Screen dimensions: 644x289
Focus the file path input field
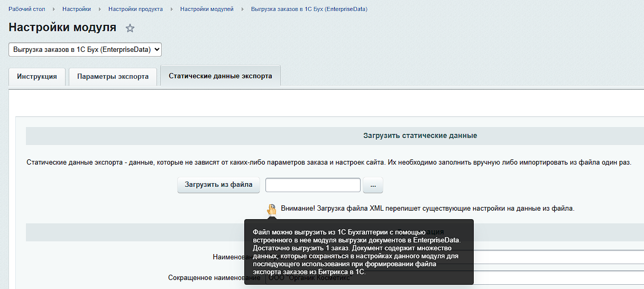tap(313, 185)
